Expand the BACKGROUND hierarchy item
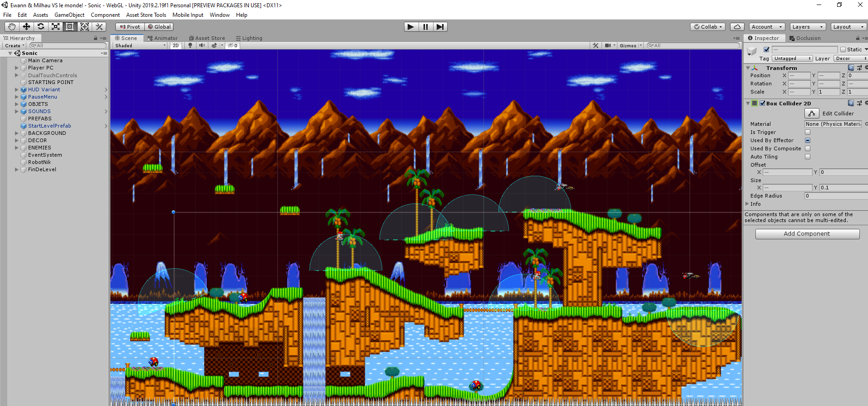The height and width of the screenshot is (406, 868). [x=17, y=133]
